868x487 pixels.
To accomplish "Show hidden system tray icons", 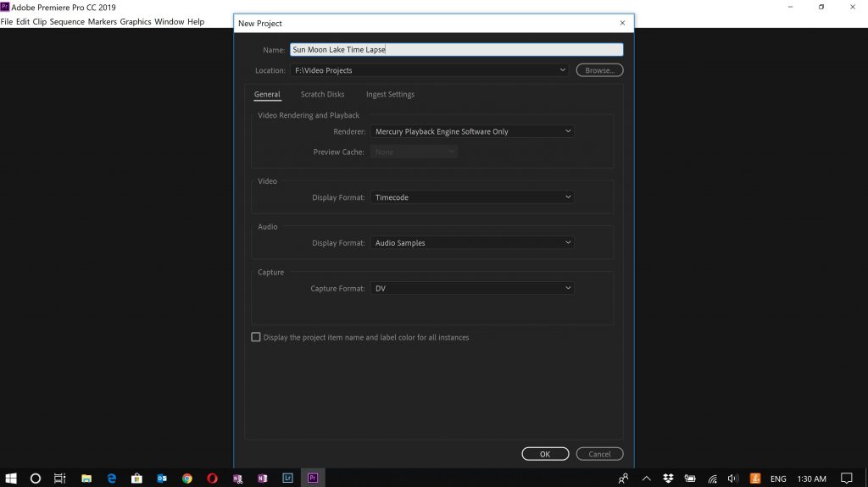I will 646,479.
